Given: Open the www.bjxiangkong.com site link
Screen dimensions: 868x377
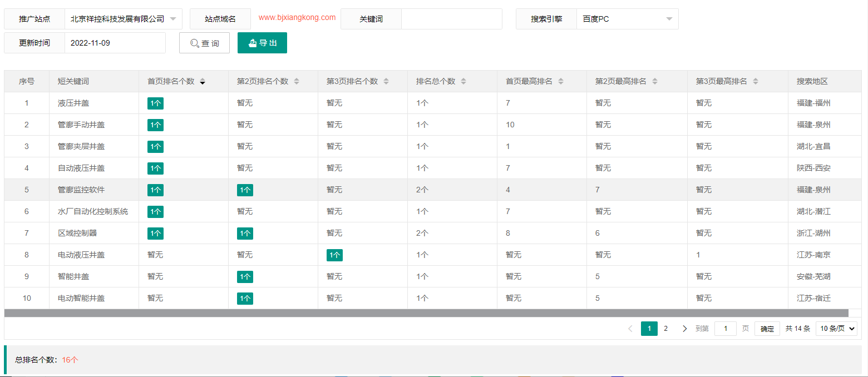Looking at the screenshot, I should coord(296,18).
